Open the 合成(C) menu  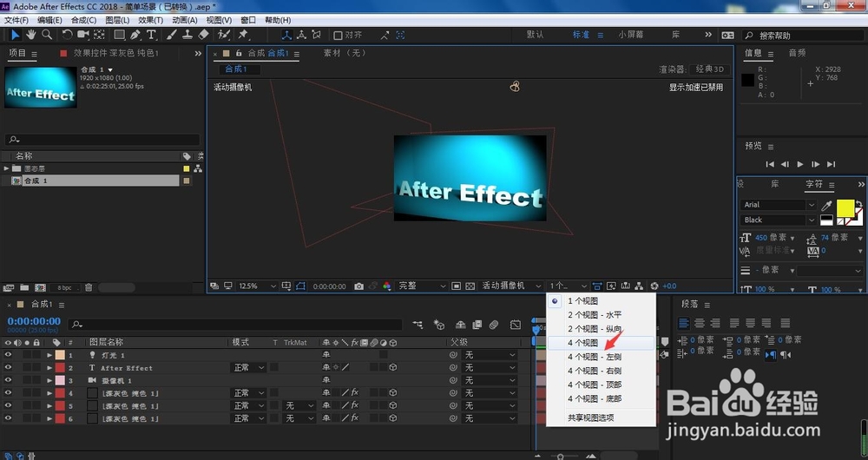pos(83,20)
